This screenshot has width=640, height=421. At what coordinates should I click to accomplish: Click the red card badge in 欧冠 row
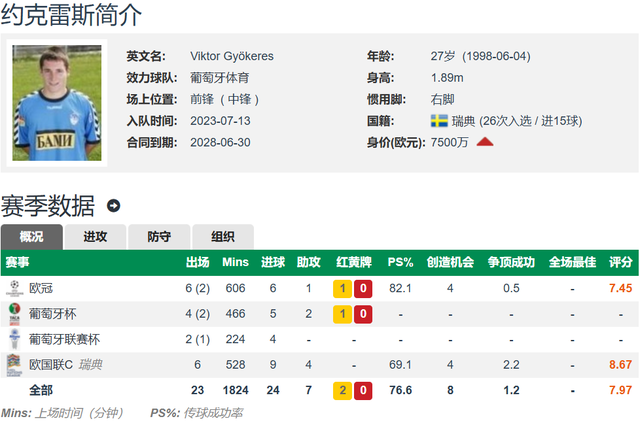click(363, 289)
